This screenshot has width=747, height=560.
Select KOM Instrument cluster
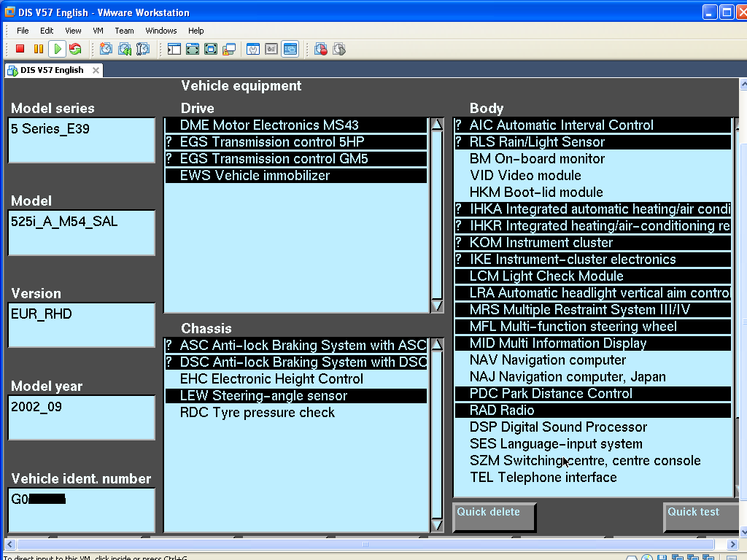point(592,242)
